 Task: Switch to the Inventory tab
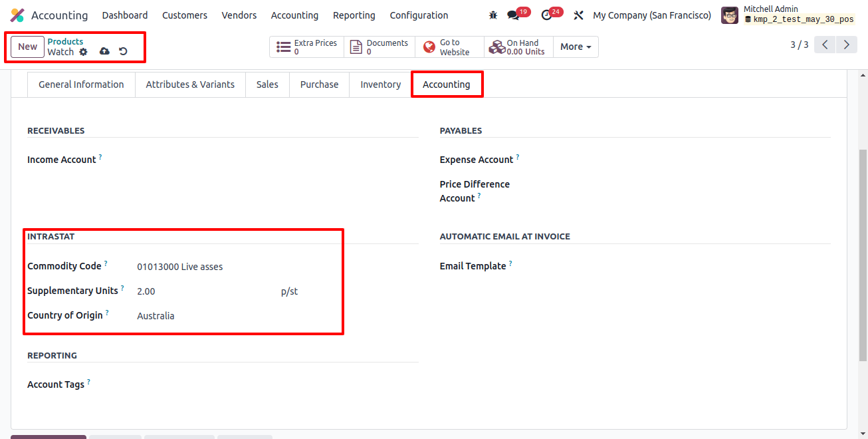381,84
